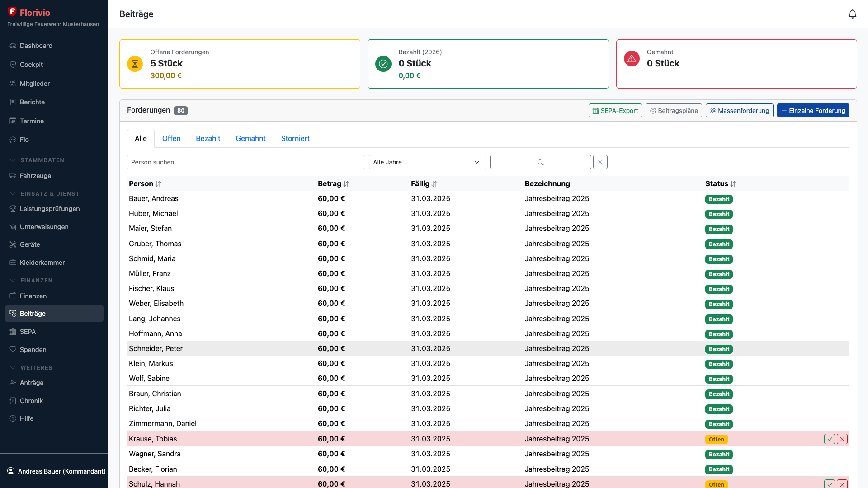Click the Fahrzeuge truck icon
This screenshot has height=488, width=868.
point(13,176)
